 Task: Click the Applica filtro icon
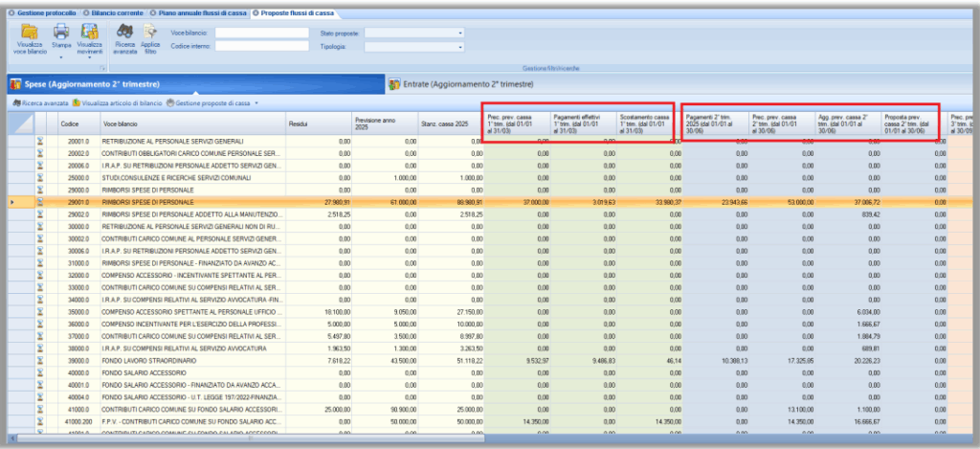tap(150, 33)
